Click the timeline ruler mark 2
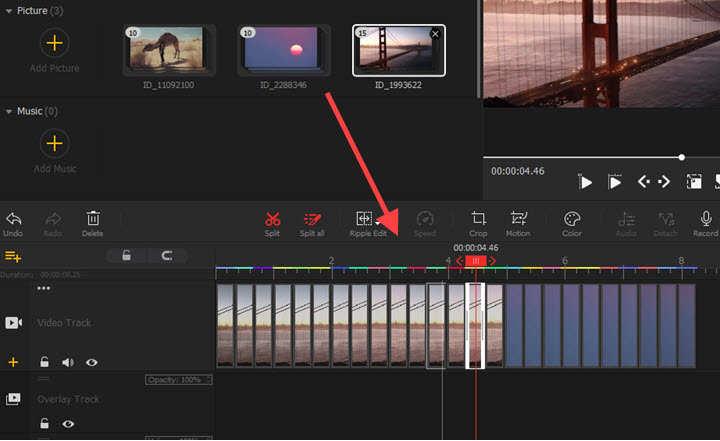The image size is (720, 441). [331, 260]
